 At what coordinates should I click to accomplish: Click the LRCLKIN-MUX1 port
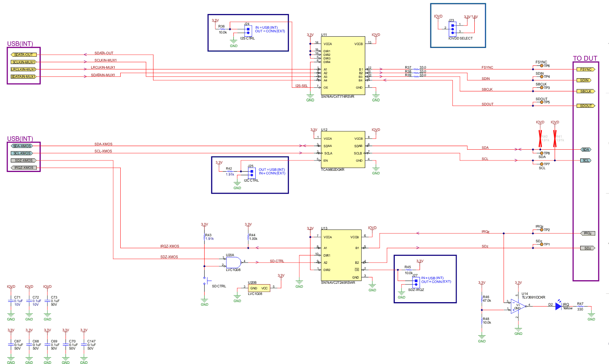24,69
